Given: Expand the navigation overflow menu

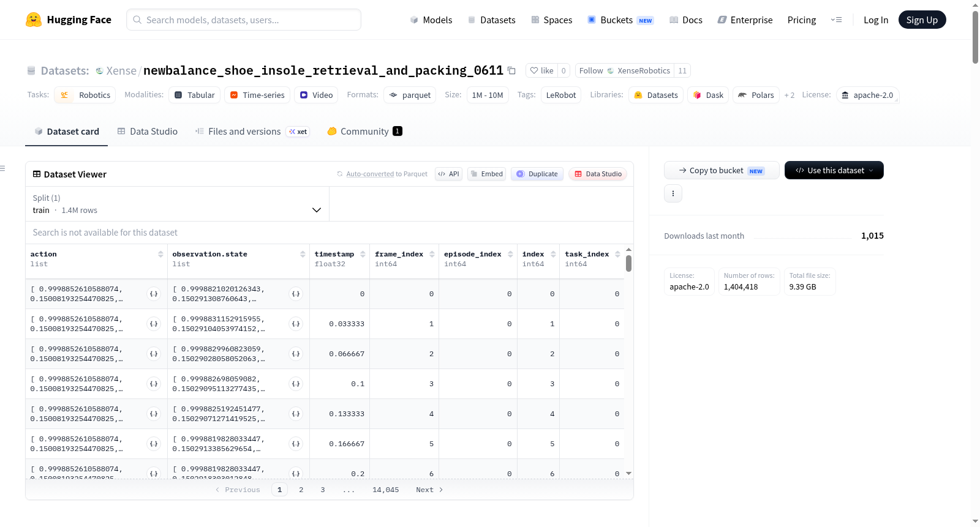Looking at the screenshot, I should 836,20.
